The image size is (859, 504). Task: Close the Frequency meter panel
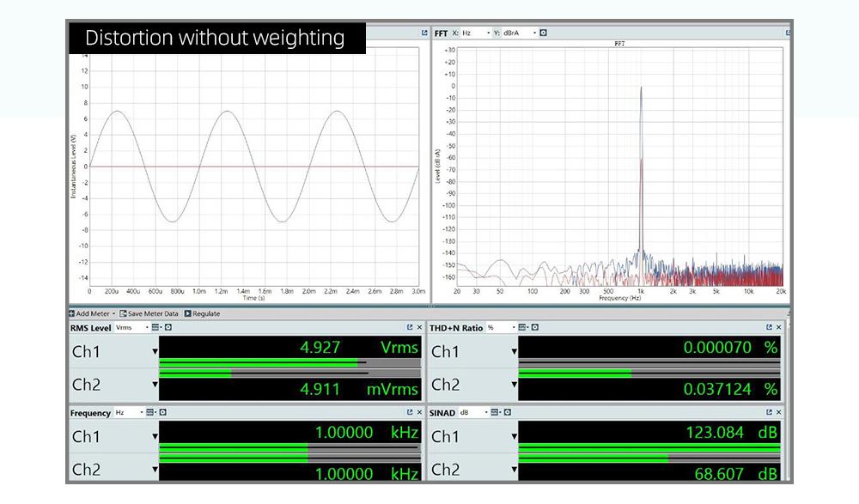pos(419,412)
